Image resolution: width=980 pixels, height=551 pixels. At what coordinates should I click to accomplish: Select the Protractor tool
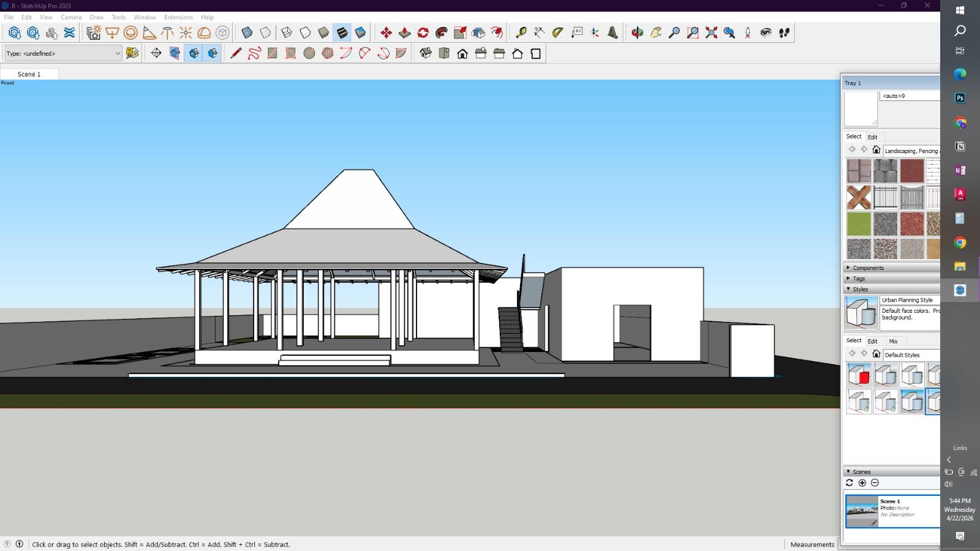pyautogui.click(x=557, y=33)
